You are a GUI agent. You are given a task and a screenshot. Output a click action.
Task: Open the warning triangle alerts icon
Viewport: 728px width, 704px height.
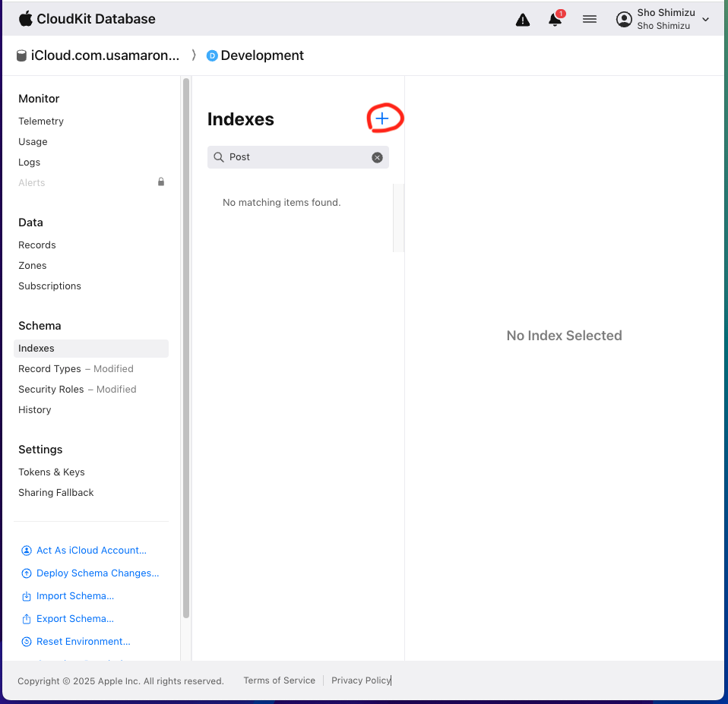click(x=523, y=20)
